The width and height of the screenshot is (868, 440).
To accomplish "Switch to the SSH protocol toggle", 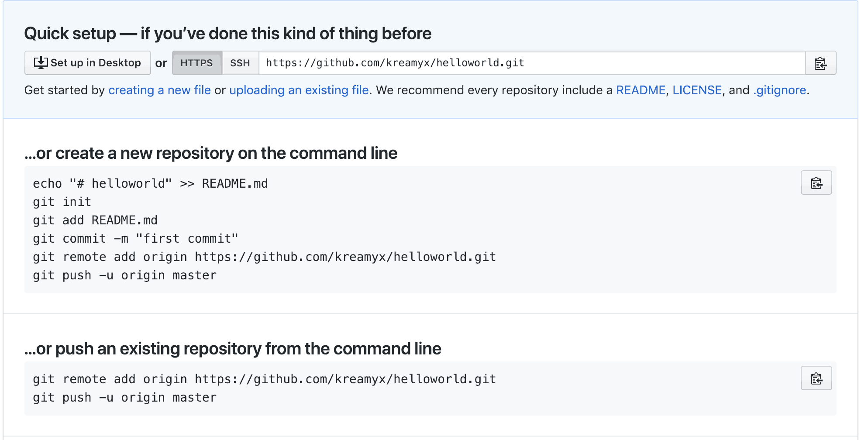I will tap(240, 63).
